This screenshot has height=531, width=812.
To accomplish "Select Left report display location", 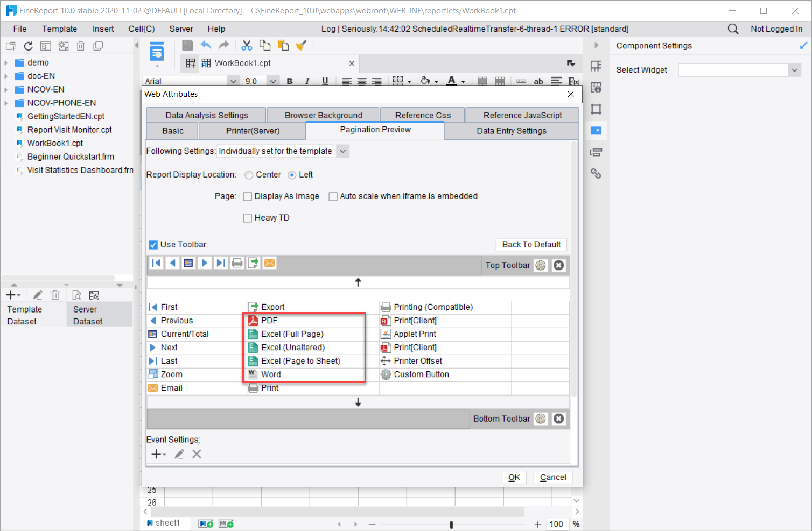I will coord(292,175).
